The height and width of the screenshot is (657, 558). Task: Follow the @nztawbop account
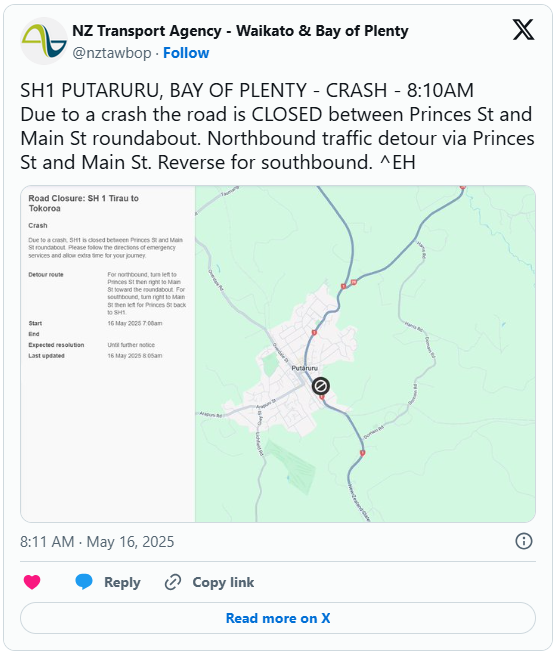pyautogui.click(x=186, y=53)
